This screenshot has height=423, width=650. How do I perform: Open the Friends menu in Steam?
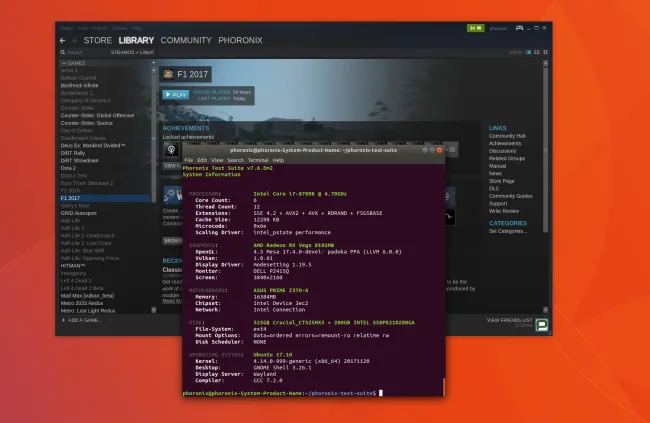pyautogui.click(x=99, y=28)
